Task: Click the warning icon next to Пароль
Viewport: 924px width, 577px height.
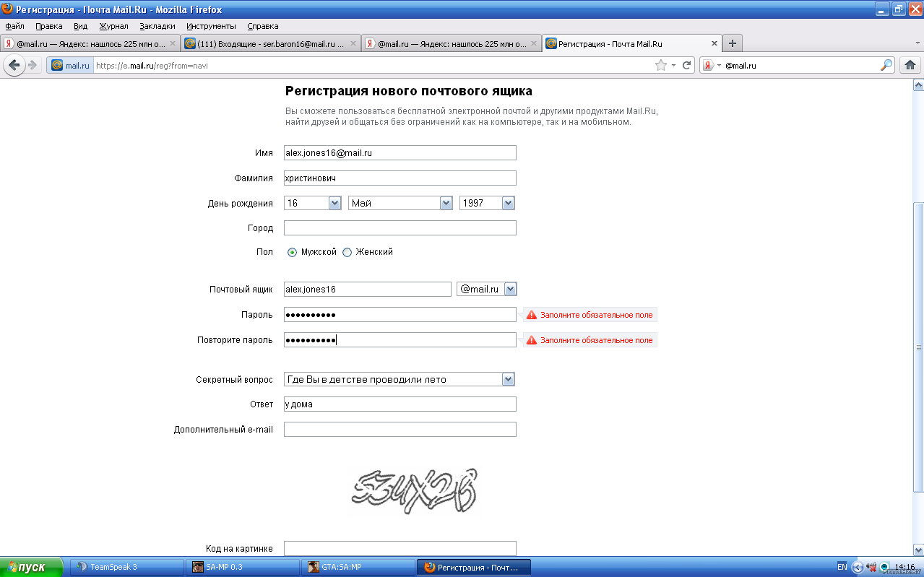Action: 532,315
